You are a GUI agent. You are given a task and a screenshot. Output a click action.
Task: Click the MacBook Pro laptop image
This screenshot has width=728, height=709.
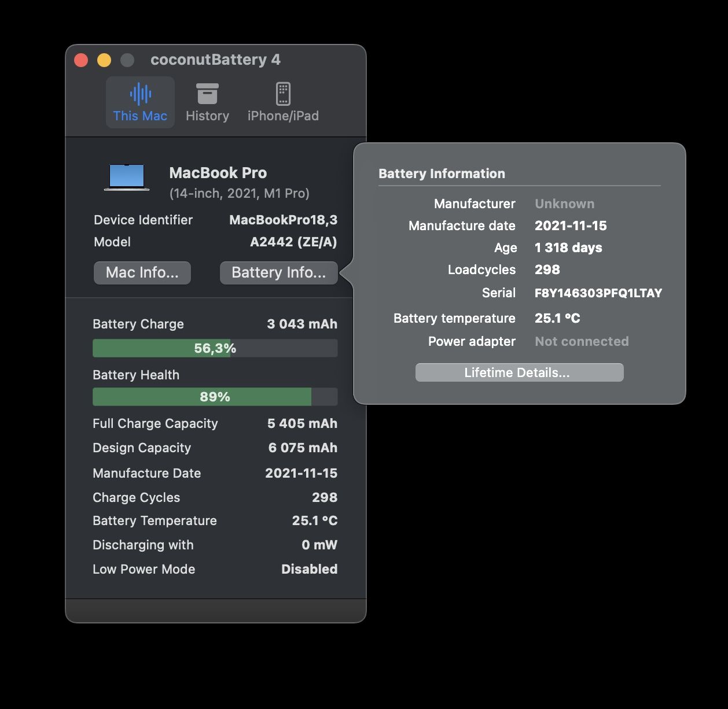pos(127,178)
